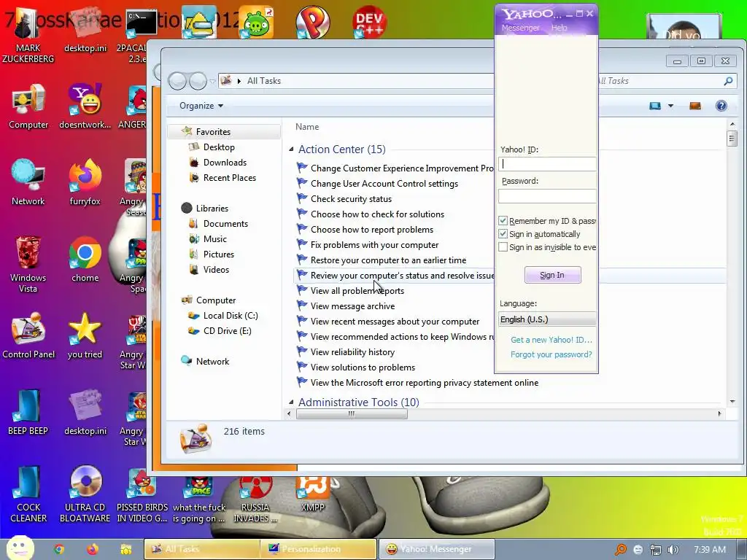
Task: Open the DEV C++ desktop icon
Action: pos(369,22)
